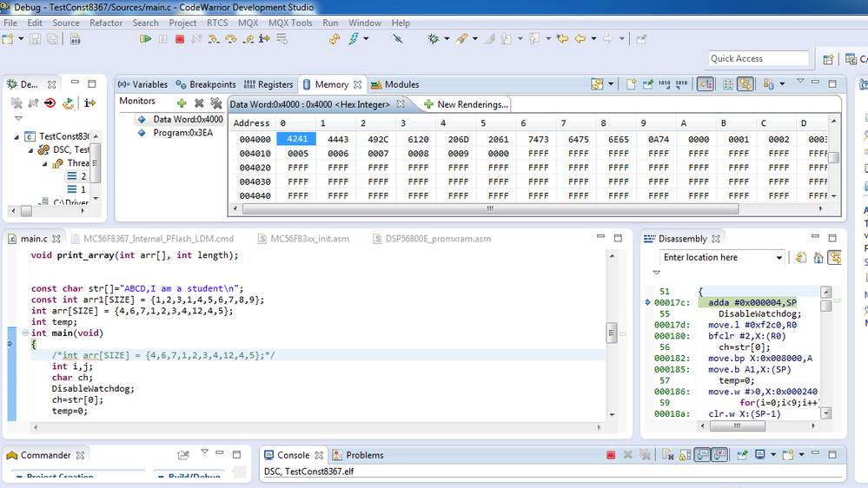Image resolution: width=868 pixels, height=488 pixels.
Task: Click the Quick Access search field
Action: pyautogui.click(x=759, y=58)
